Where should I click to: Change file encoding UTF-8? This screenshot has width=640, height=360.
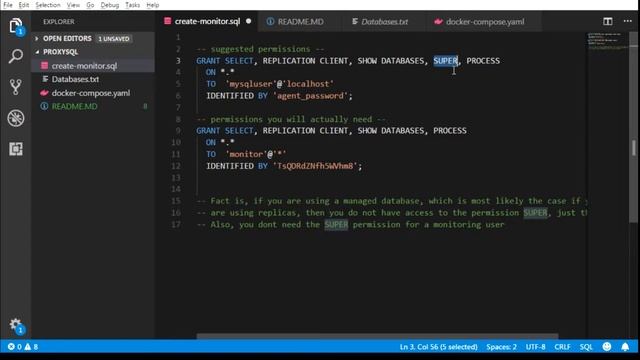point(535,347)
